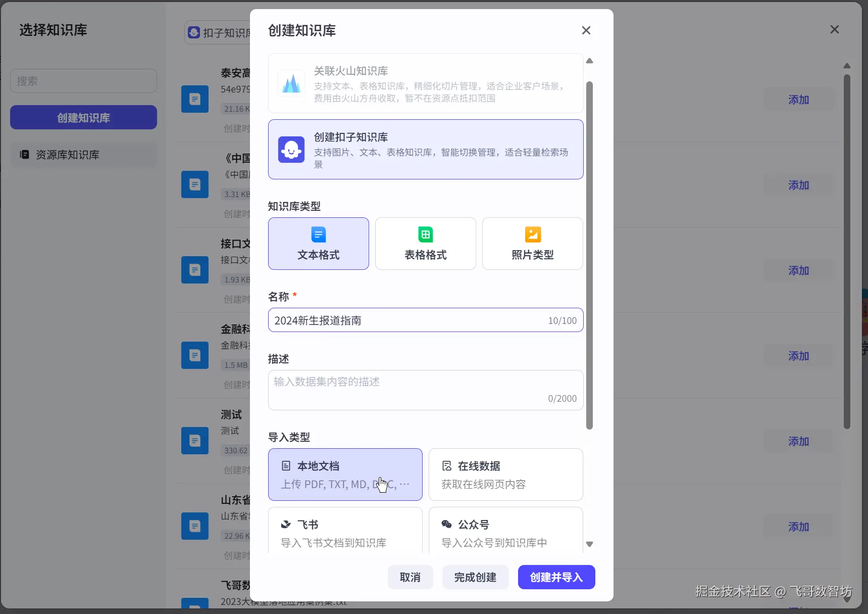
Task: Click the file icon beside 《中国 entry
Action: coord(195,184)
